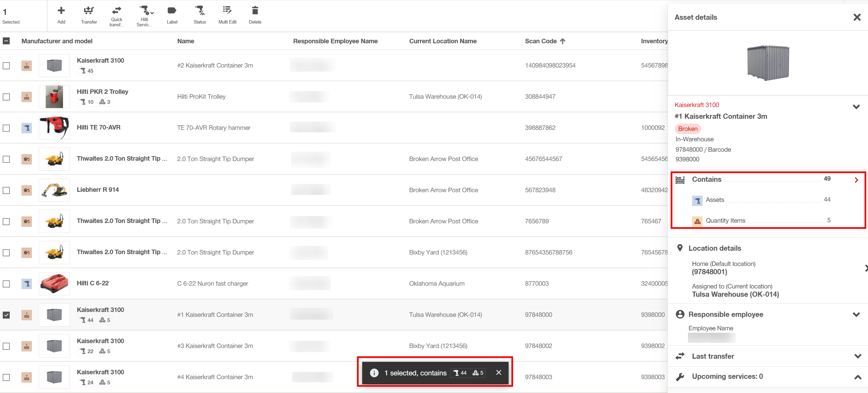This screenshot has height=393, width=868.
Task: Click the tool type icon on Hilti TE 70-AVR row
Action: coord(27,128)
